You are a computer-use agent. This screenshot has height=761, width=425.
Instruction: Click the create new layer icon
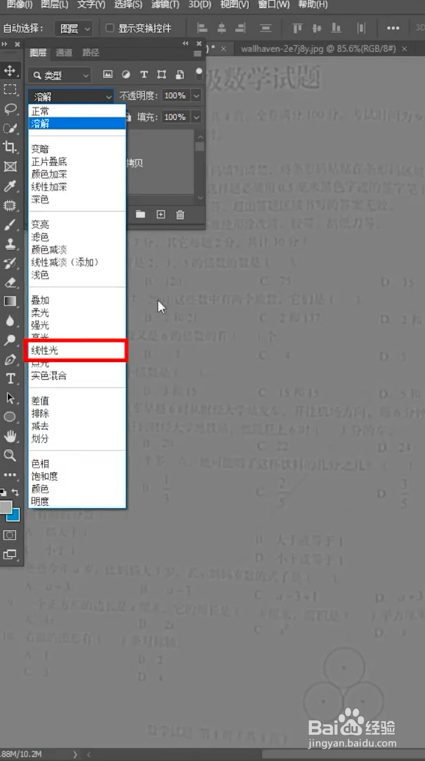[x=161, y=215]
